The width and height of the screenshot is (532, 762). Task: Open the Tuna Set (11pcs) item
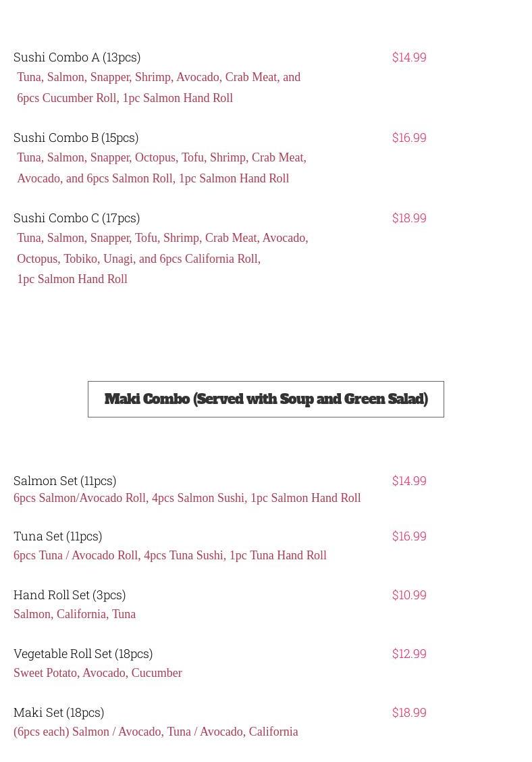[x=58, y=536]
